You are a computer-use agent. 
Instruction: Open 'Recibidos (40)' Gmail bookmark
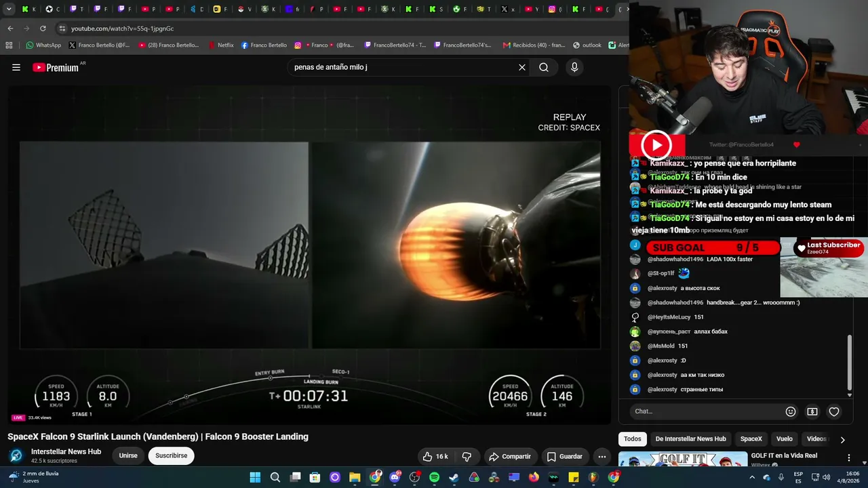point(534,45)
